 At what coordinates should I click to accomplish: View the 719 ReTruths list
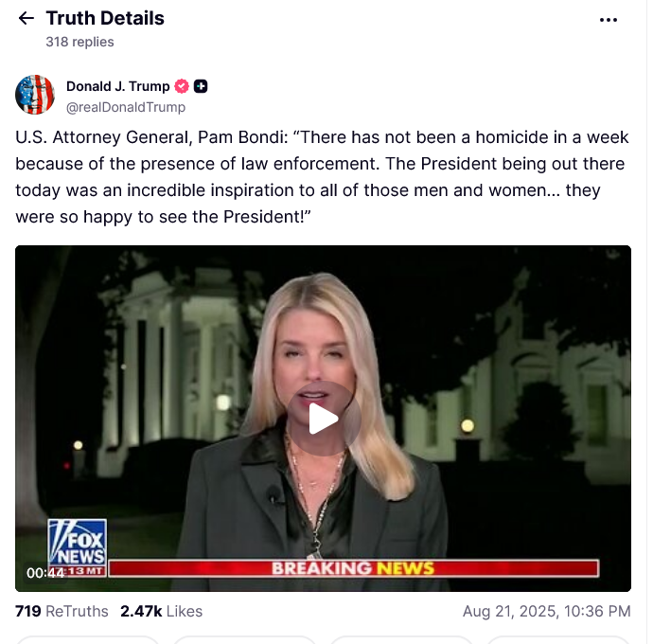point(62,611)
